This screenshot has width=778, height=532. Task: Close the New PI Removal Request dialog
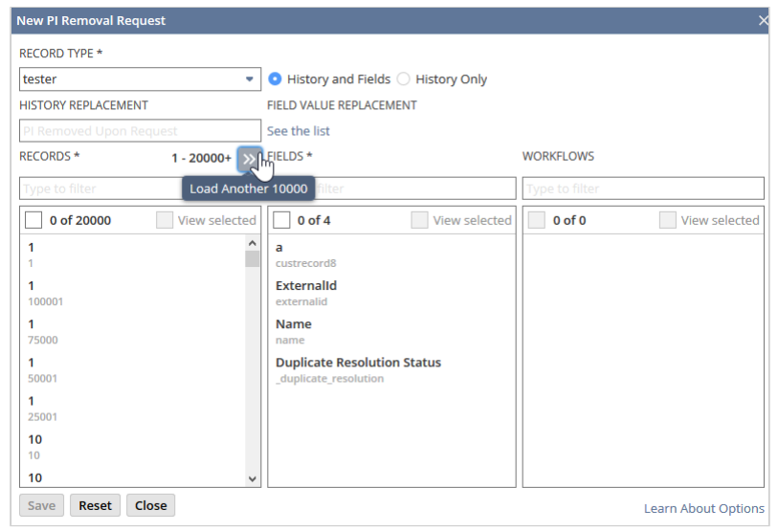coord(763,20)
